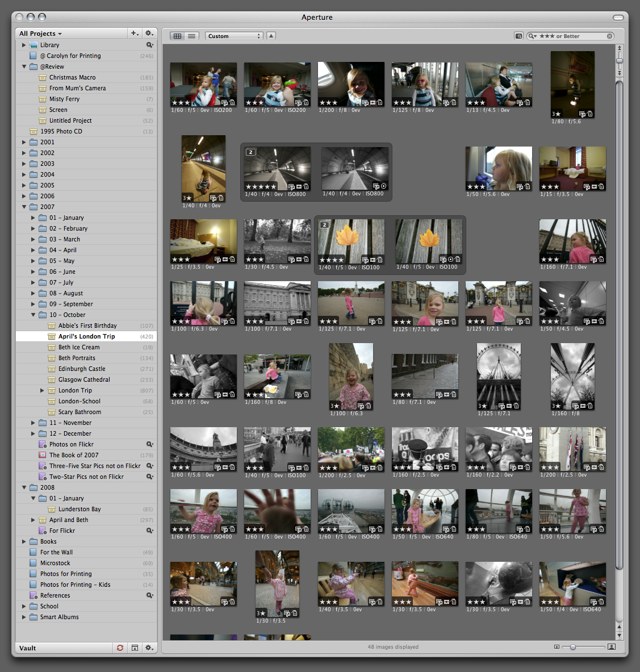Viewport: 640px width, 672px height.
Task: Open the five-star tunnel stack thumbnail
Action: [x=277, y=169]
